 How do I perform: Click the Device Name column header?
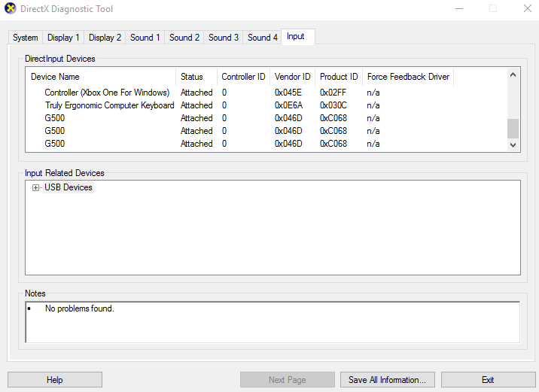tap(101, 77)
